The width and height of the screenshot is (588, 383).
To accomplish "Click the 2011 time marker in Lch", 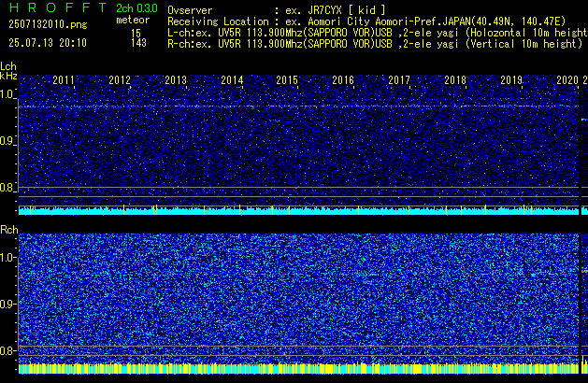I will 64,80.
